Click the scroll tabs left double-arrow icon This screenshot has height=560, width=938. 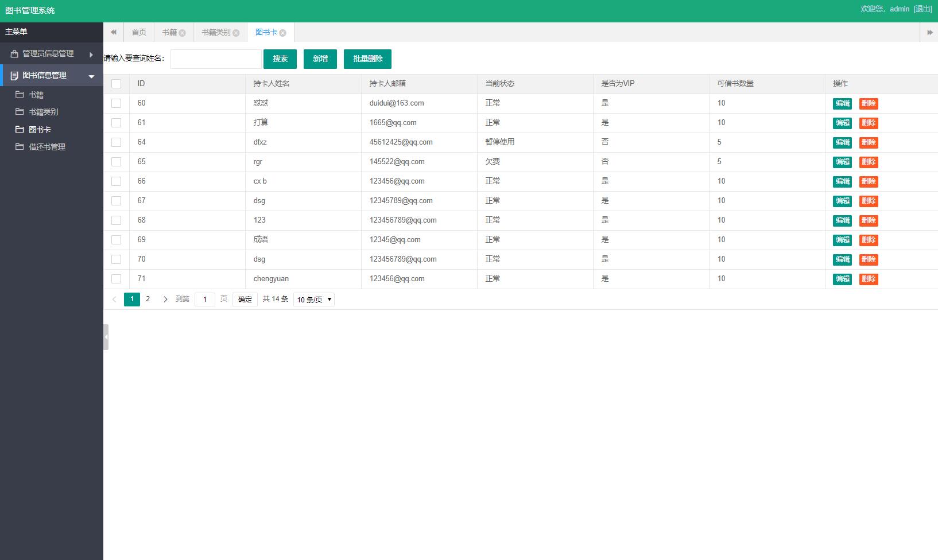click(114, 32)
